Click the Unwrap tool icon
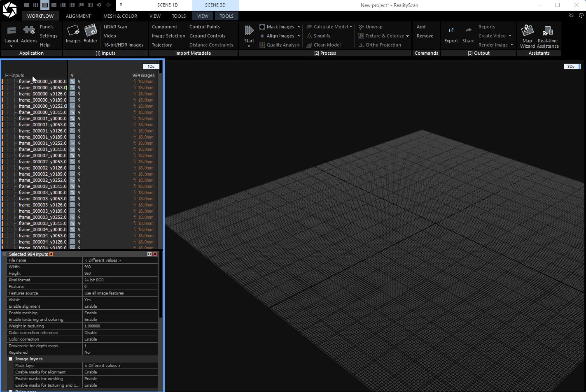 (x=360, y=26)
